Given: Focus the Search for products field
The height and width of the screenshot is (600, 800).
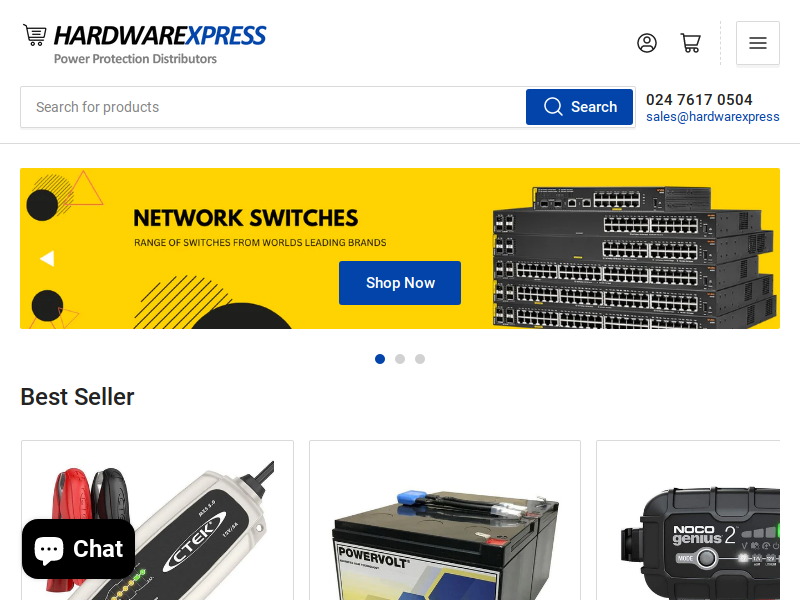Looking at the screenshot, I should coord(273,107).
